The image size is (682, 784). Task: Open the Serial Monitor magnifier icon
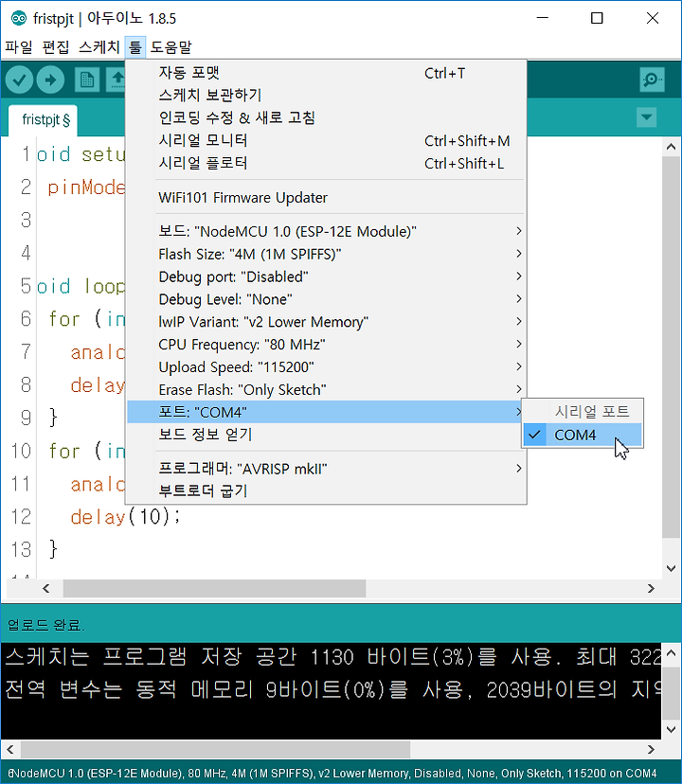[652, 80]
